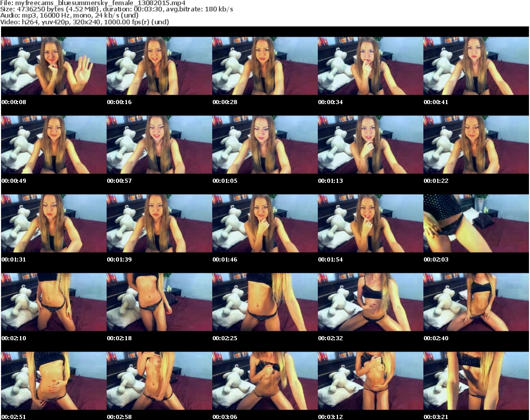The width and height of the screenshot is (530, 420).
Task: Open the frame thumbnail above 00:01:13
Action: click(370, 144)
